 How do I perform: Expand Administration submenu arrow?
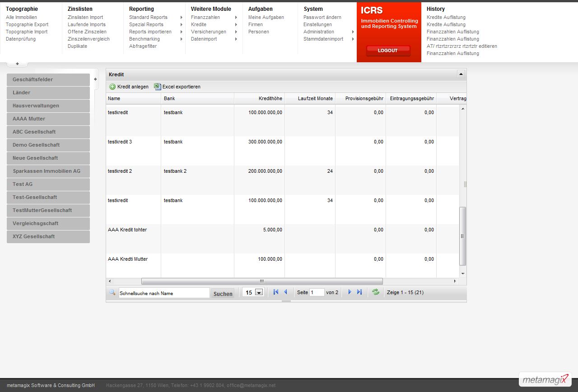pos(353,32)
